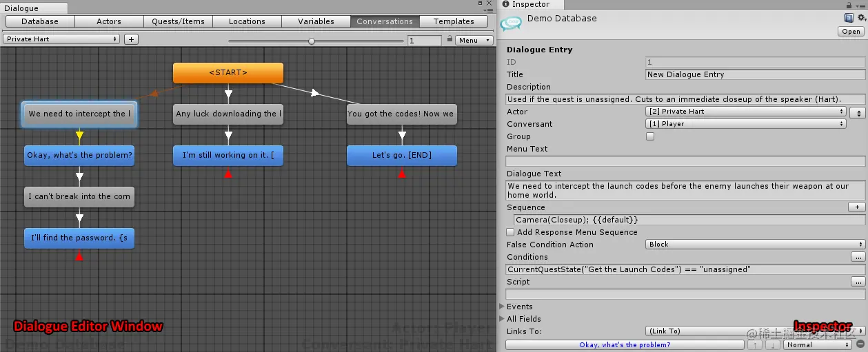
Task: Click the plus button next to Sequence
Action: [x=856, y=207]
